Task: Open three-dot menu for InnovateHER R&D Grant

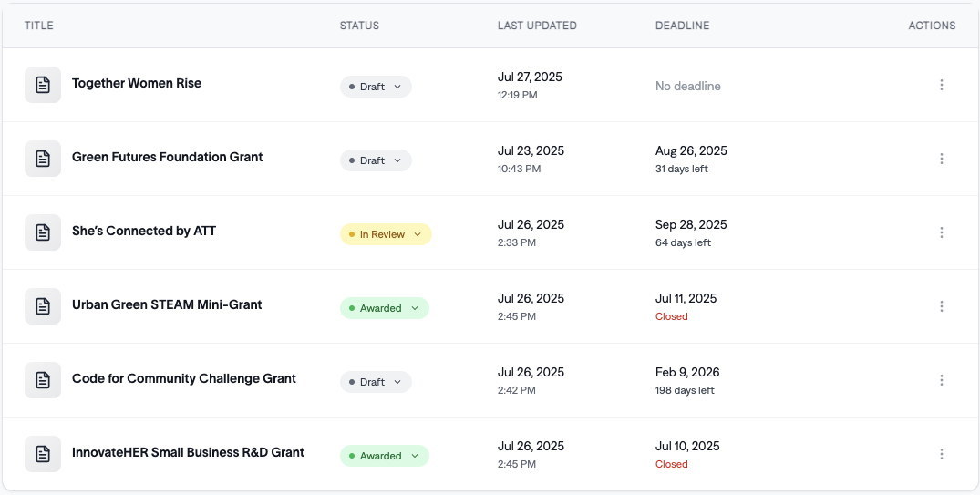Action: 941,454
